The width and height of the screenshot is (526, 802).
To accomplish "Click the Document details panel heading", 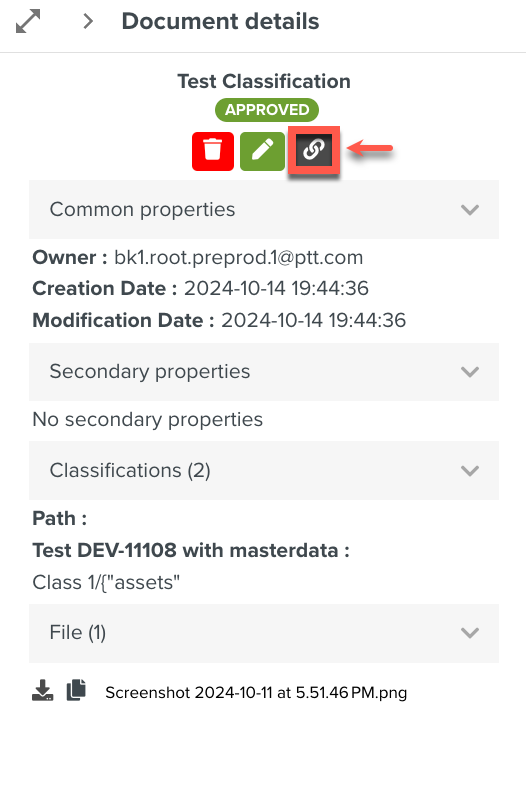I will coord(221,21).
